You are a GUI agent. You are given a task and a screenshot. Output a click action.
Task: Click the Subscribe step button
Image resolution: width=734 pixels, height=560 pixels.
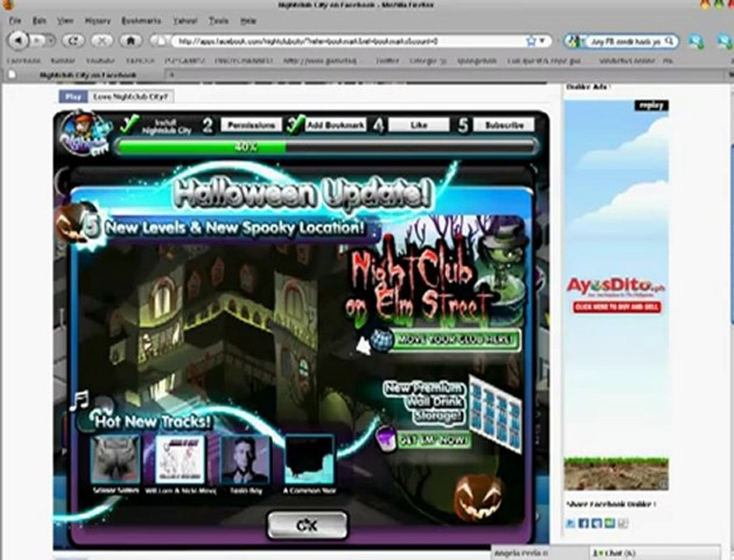[x=504, y=125]
